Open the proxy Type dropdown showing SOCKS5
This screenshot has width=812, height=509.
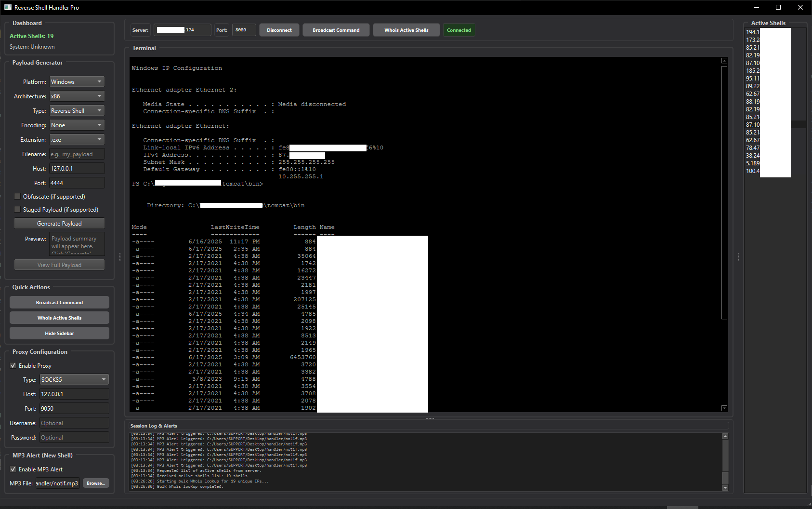pyautogui.click(x=74, y=380)
